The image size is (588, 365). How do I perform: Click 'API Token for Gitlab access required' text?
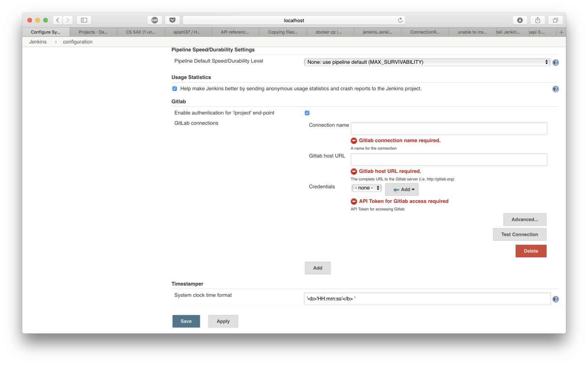tap(404, 201)
